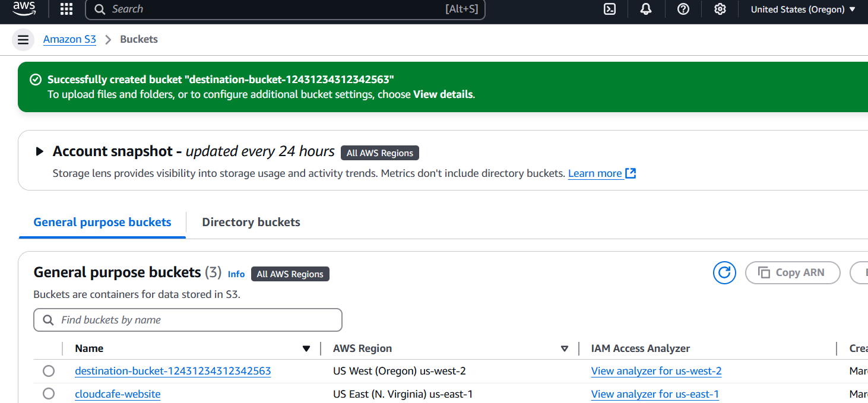This screenshot has width=868, height=403.
Task: Open the United States (Oregon) region dropdown
Action: [803, 9]
